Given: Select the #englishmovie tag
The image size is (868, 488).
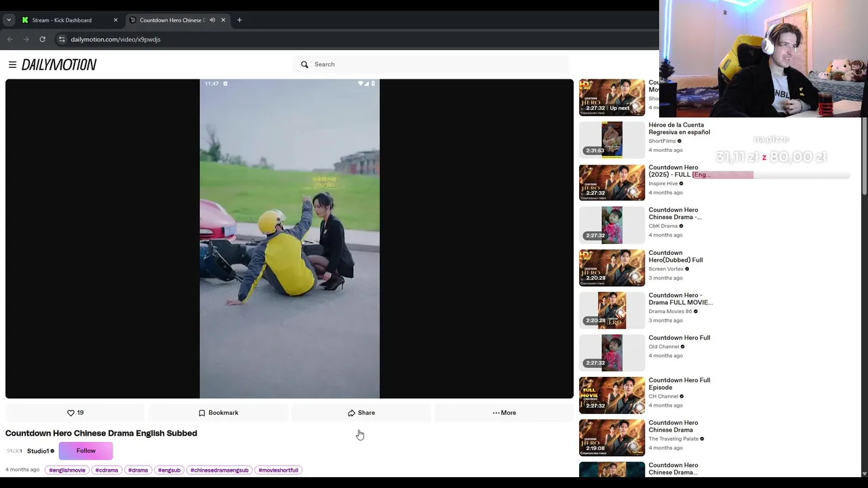Looking at the screenshot, I should (x=67, y=470).
